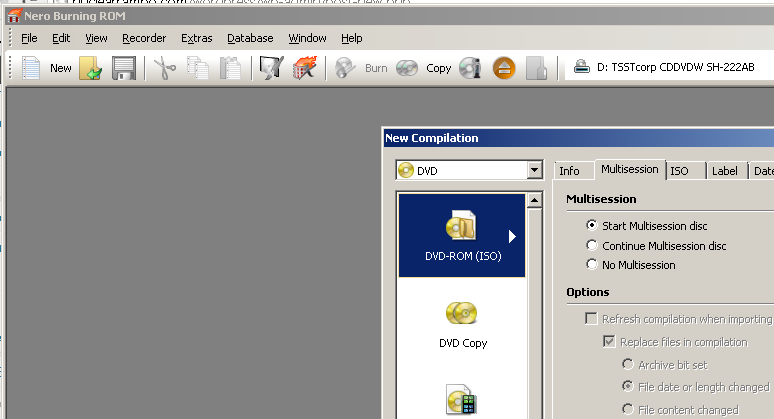Open the Choose Recorder icon
This screenshot has width=774, height=419.
pos(271,68)
